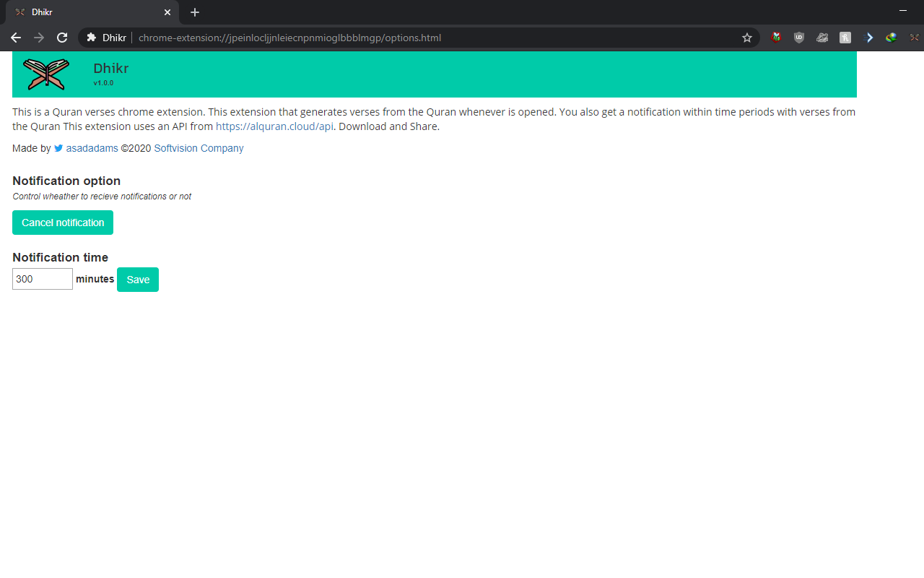
Task: Click the puzzle-piece extension icon in the address bar
Action: tap(92, 38)
